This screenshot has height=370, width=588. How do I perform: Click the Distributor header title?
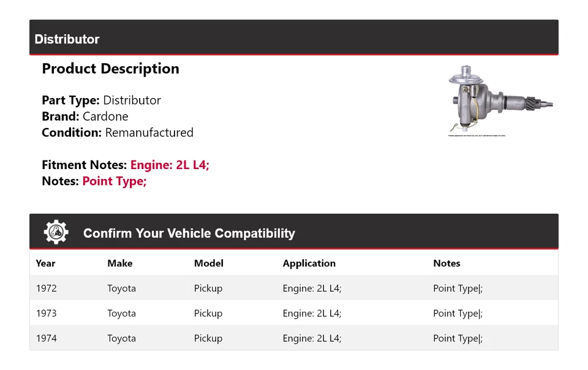[x=67, y=39]
